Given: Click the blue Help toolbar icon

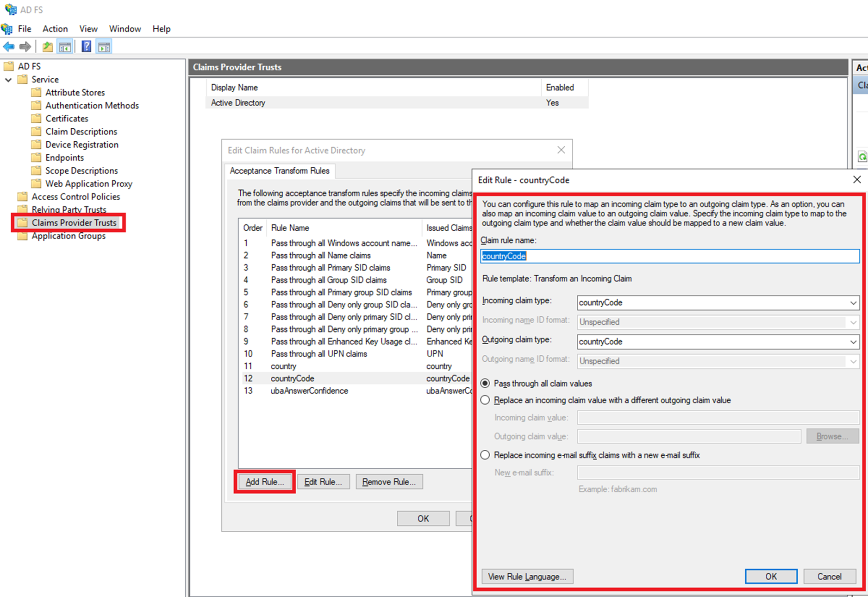Looking at the screenshot, I should tap(86, 47).
